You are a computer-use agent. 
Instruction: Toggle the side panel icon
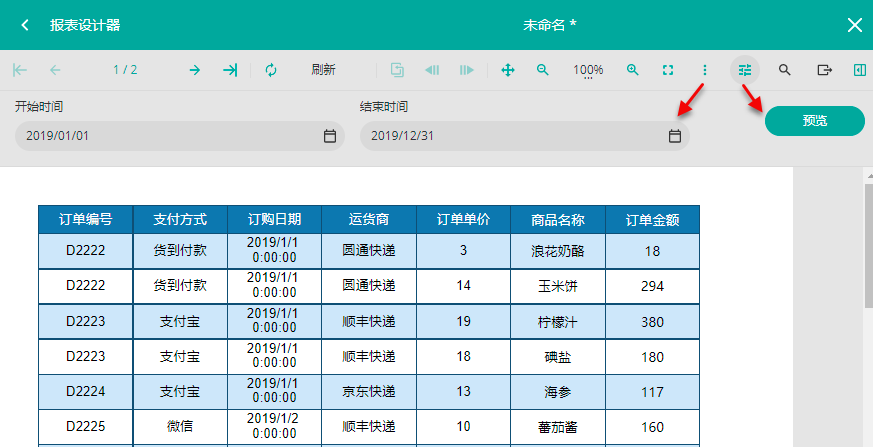pyautogui.click(x=860, y=70)
